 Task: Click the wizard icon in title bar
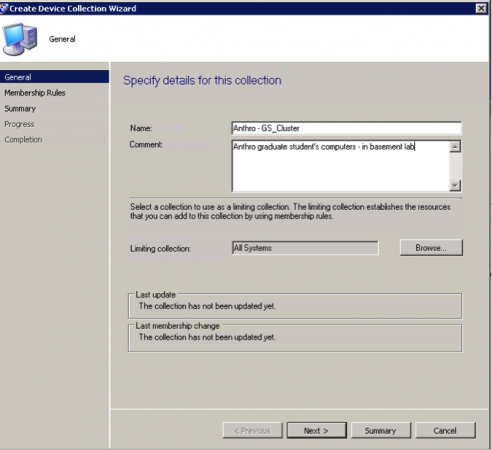4,8
